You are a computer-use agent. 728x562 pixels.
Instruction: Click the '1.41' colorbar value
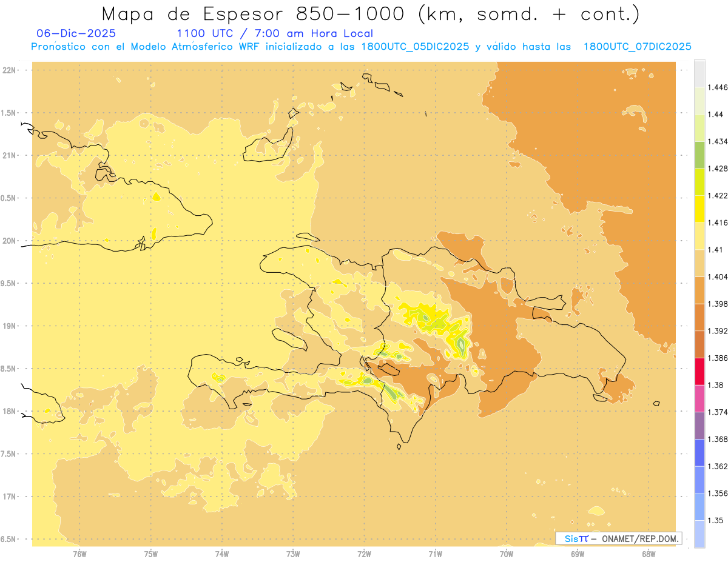point(716,250)
